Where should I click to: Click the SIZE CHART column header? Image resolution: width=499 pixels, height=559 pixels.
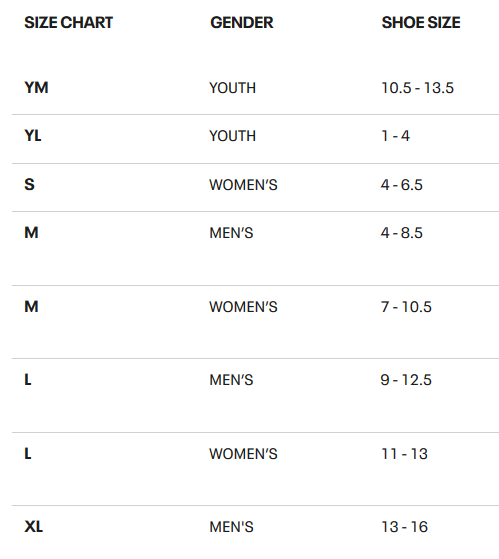tap(68, 22)
